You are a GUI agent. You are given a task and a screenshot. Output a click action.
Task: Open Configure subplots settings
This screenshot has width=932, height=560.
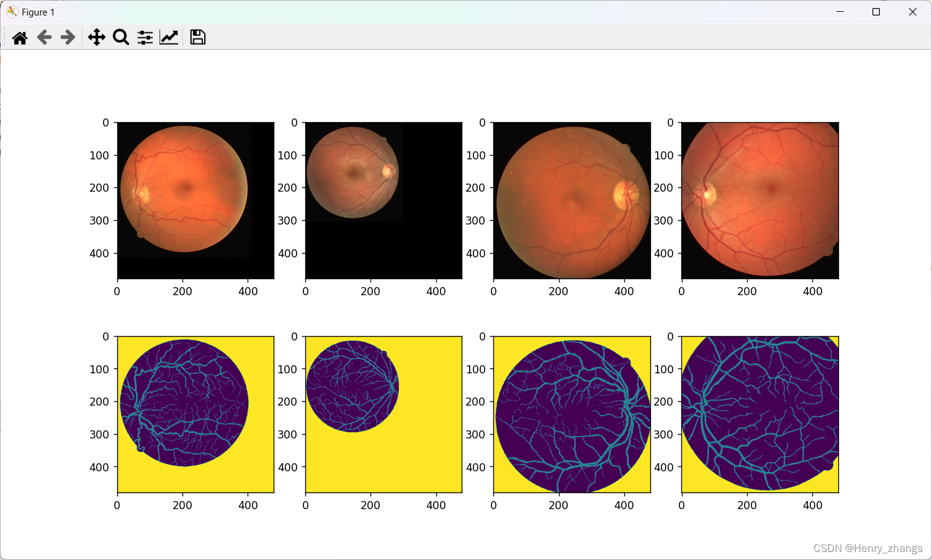pyautogui.click(x=145, y=38)
